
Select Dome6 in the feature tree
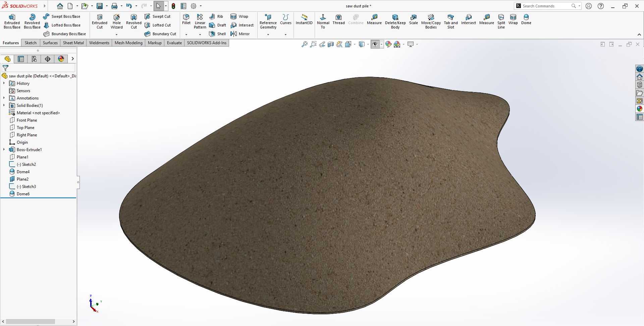(23, 194)
